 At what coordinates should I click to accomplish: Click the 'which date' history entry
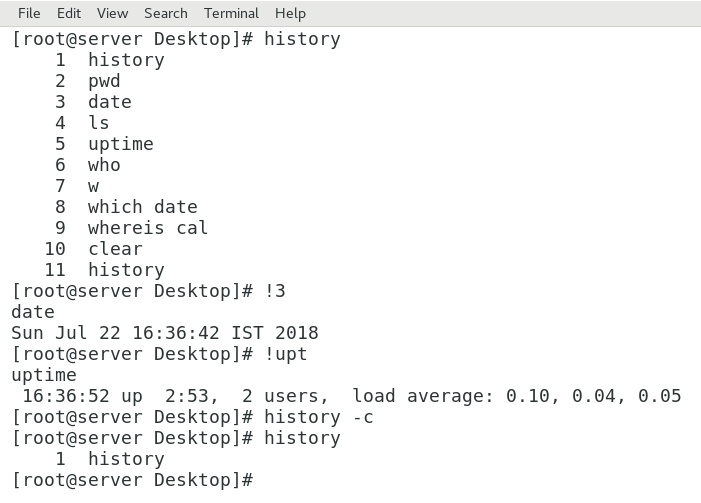[143, 207]
